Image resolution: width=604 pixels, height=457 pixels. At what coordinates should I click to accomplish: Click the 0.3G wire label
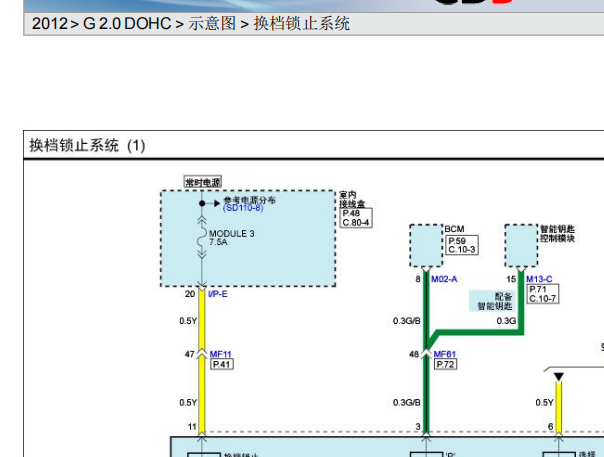pos(506,321)
